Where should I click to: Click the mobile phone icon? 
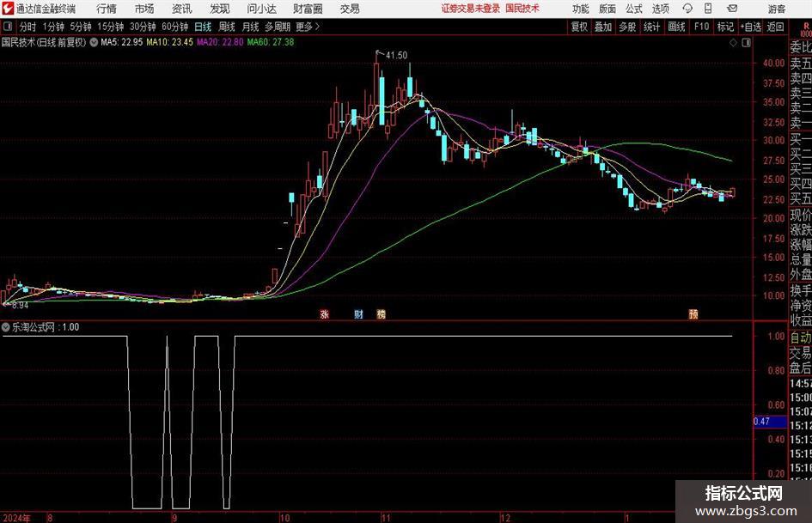click(x=708, y=9)
